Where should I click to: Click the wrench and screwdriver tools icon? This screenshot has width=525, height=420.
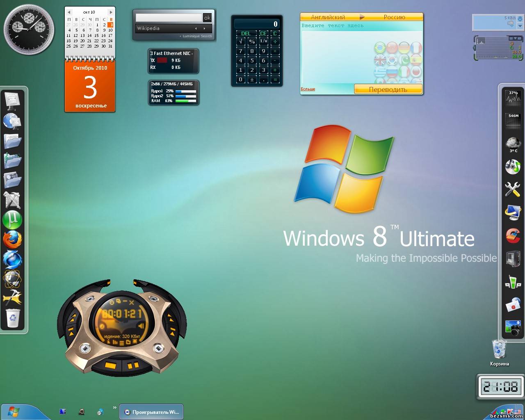click(513, 189)
